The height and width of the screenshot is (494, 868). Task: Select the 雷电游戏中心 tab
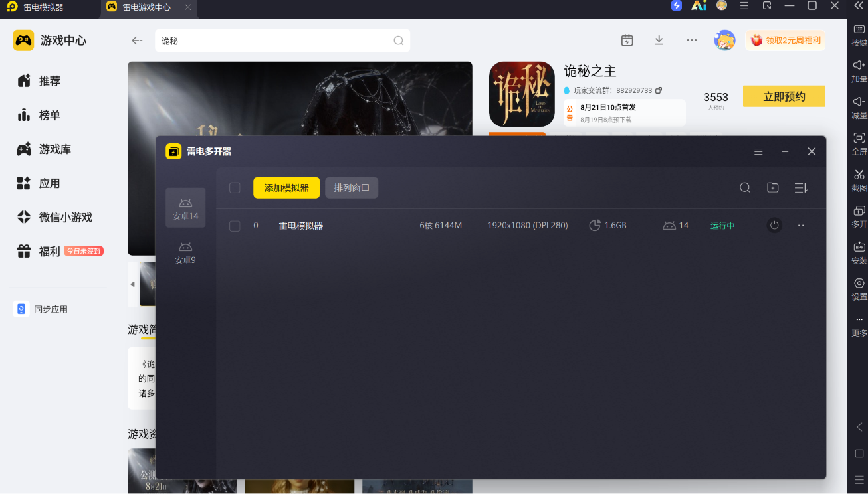click(x=146, y=7)
